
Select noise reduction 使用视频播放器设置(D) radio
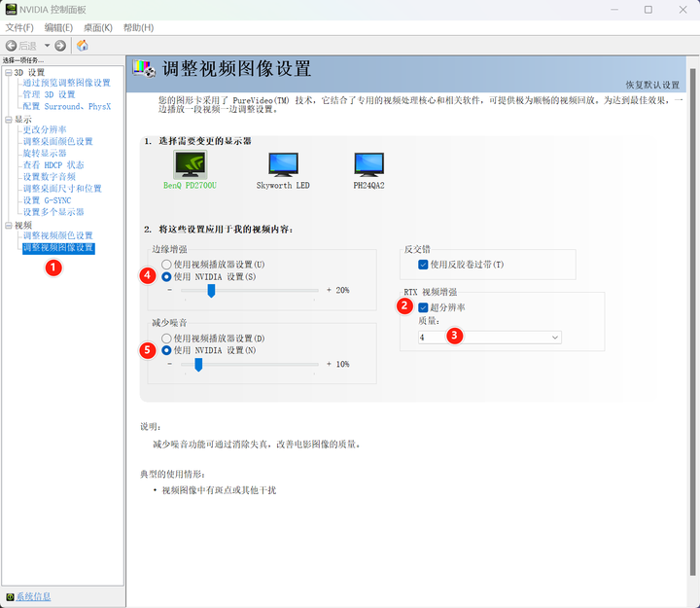pyautogui.click(x=166, y=339)
